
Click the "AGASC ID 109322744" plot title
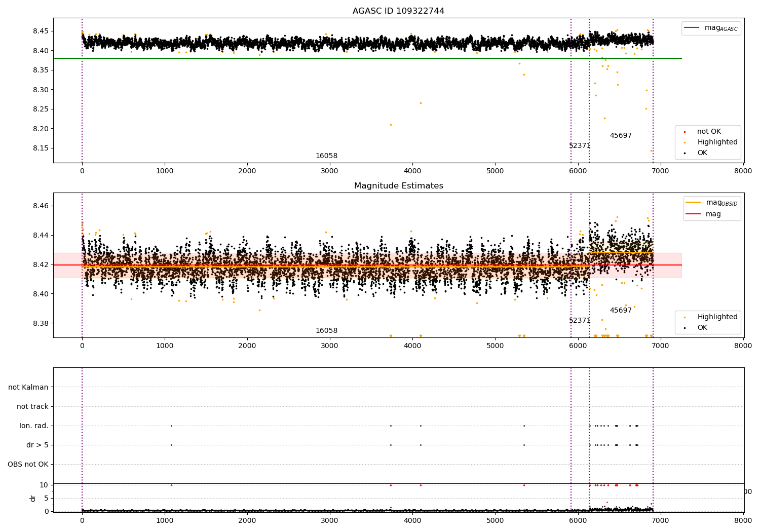coord(398,11)
